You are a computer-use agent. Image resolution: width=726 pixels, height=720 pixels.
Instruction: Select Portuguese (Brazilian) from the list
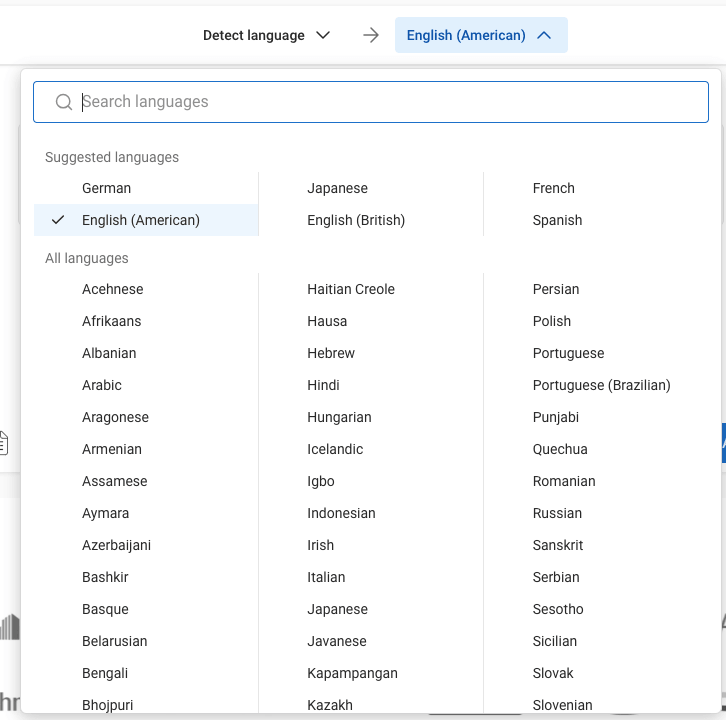point(601,385)
